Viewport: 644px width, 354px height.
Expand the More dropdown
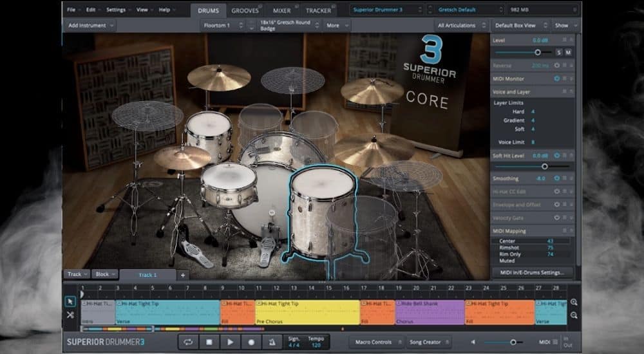336,26
